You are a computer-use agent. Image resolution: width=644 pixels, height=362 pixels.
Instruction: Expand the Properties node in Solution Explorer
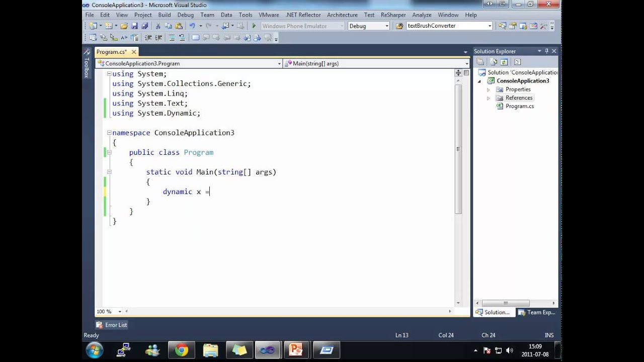(488, 89)
